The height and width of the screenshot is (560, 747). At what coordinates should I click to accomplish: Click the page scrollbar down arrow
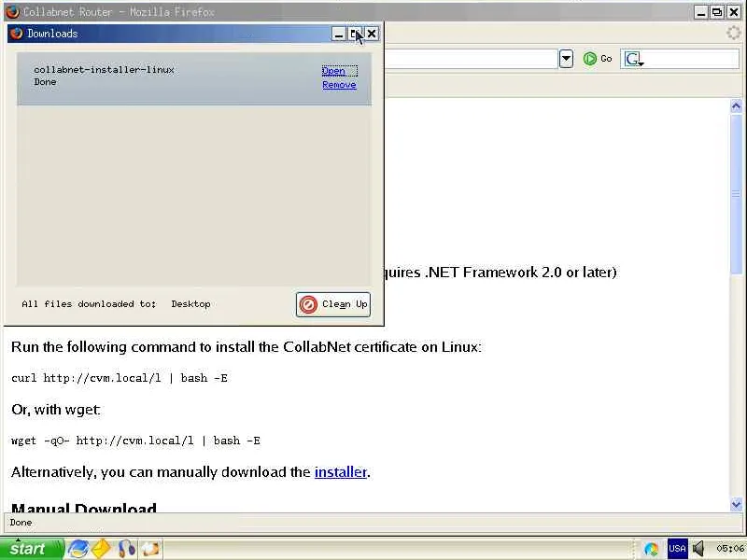(x=736, y=504)
